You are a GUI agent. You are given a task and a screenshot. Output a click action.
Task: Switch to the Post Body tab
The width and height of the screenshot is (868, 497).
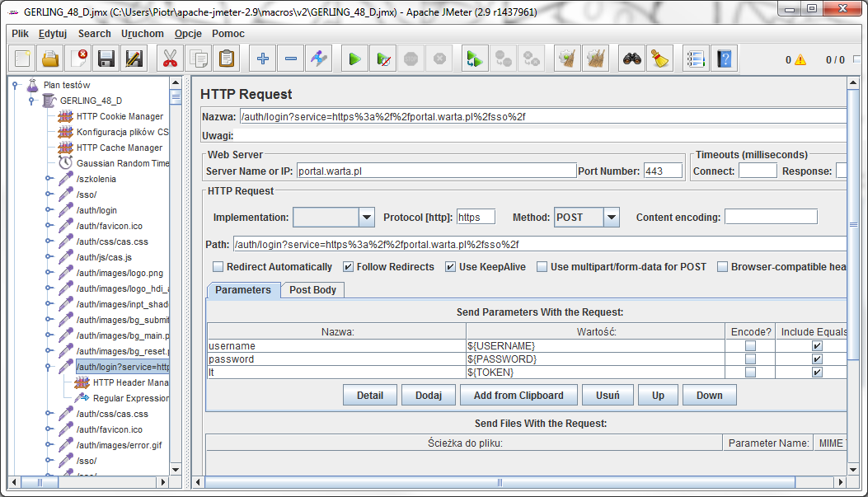pyautogui.click(x=312, y=290)
